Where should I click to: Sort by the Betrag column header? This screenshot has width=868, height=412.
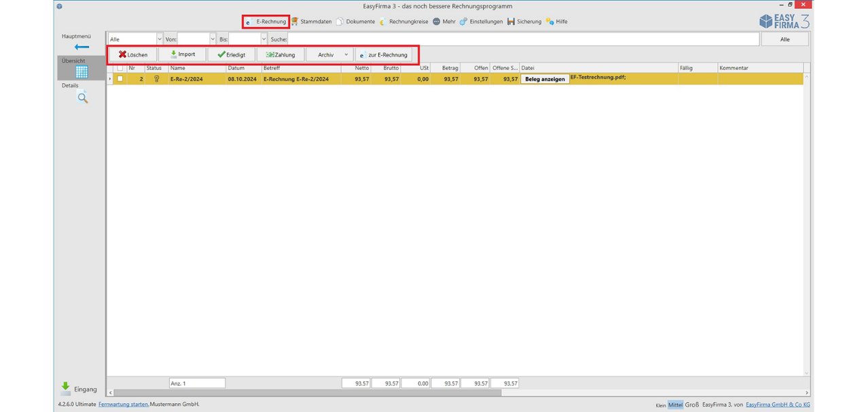click(446, 68)
